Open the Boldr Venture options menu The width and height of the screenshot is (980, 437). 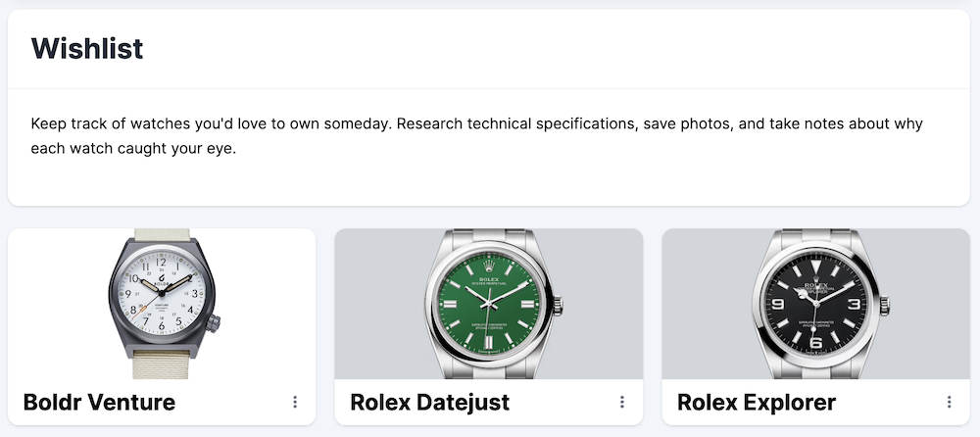point(295,402)
